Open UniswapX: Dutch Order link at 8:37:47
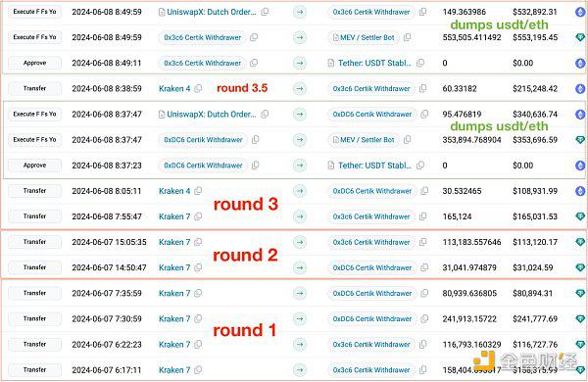 pos(211,114)
